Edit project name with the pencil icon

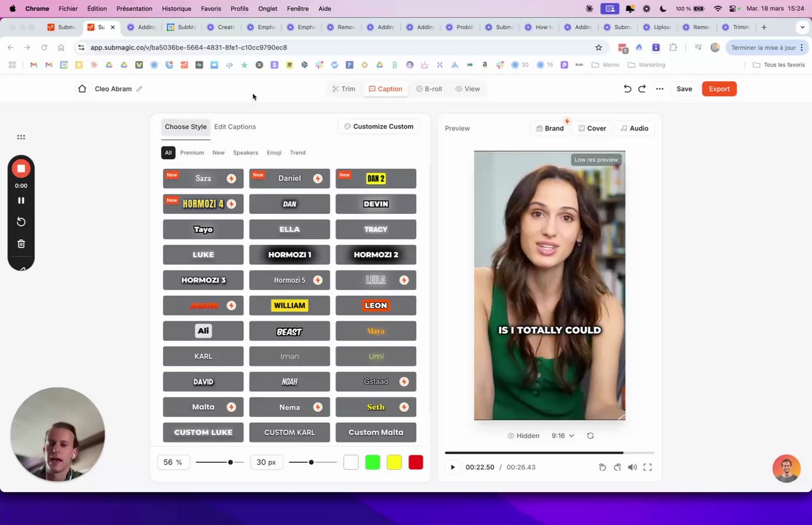coord(139,89)
